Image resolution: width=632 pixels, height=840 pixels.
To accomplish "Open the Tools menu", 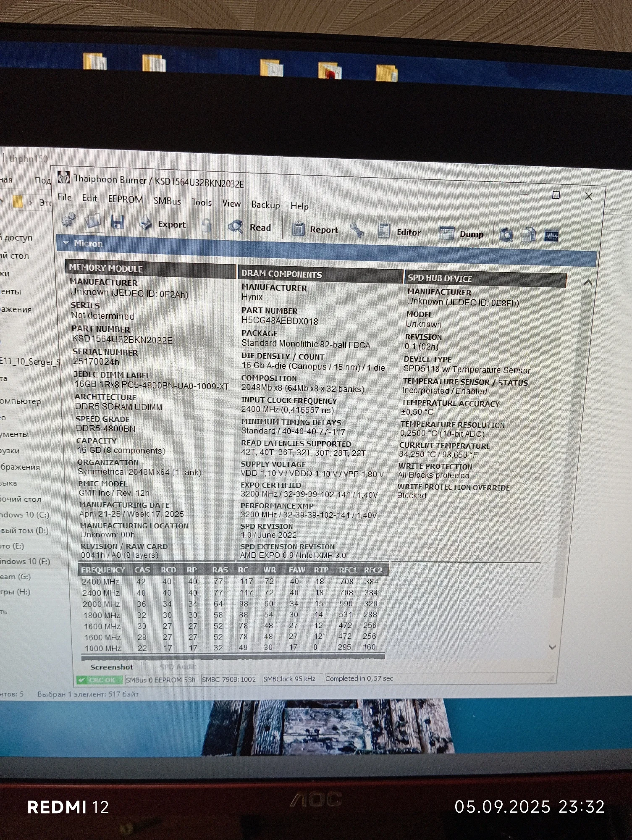I will coord(202,202).
